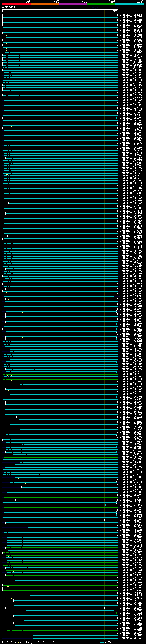Select hit label UniRef100_Q56A61
Viewport: 146px width, 644px height.
[131, 326]
